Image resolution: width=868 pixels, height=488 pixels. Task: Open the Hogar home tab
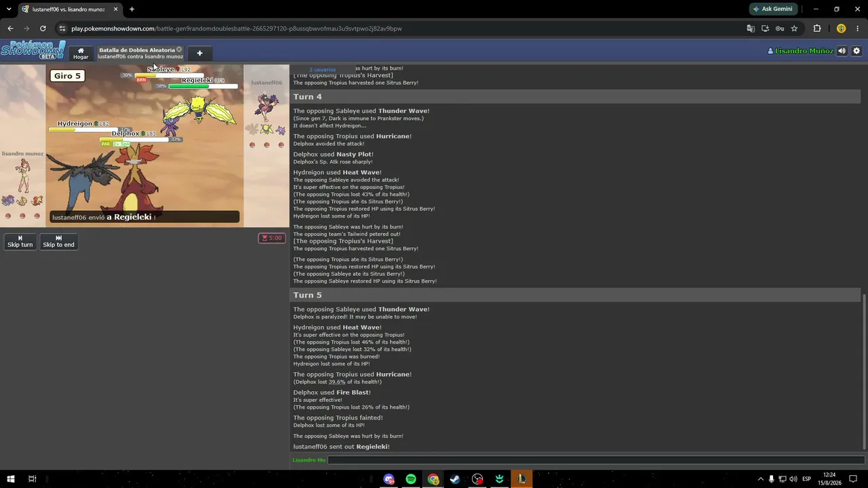81,53
